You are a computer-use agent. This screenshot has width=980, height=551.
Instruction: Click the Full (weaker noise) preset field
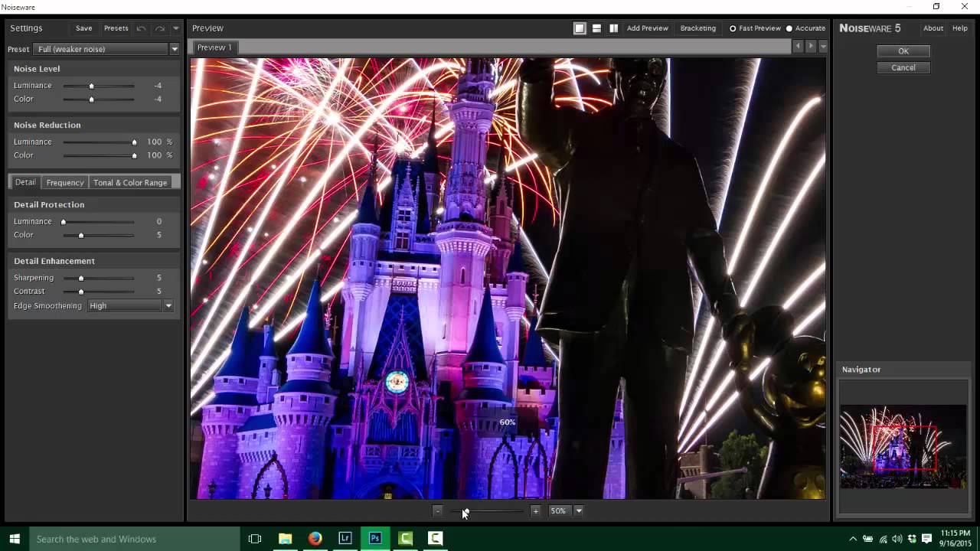[101, 49]
